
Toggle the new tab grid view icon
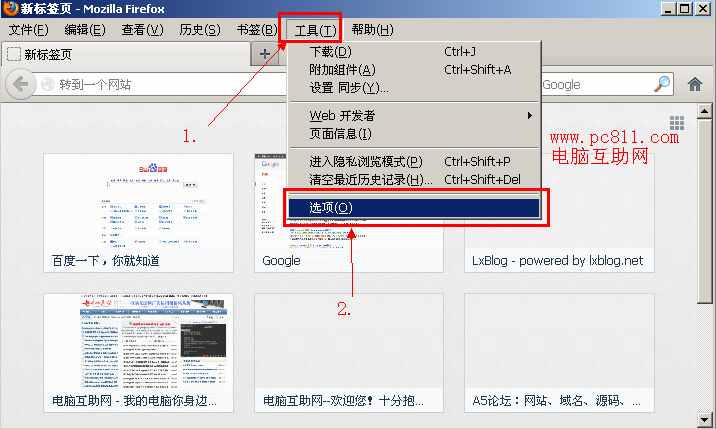677,123
